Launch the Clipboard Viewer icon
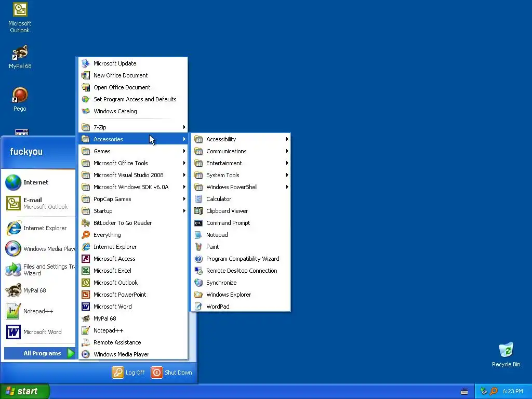532x399 pixels. (198, 211)
